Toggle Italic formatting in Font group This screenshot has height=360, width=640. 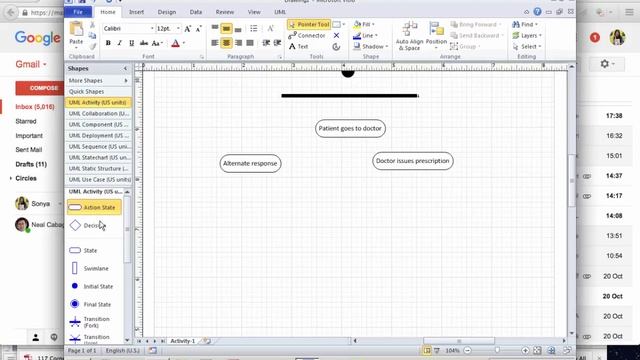[120, 43]
